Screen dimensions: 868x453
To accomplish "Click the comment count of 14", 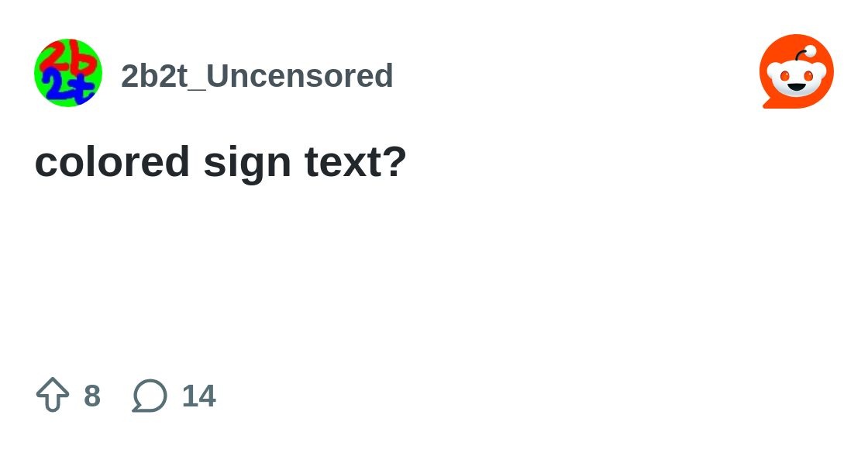I will click(x=198, y=396).
